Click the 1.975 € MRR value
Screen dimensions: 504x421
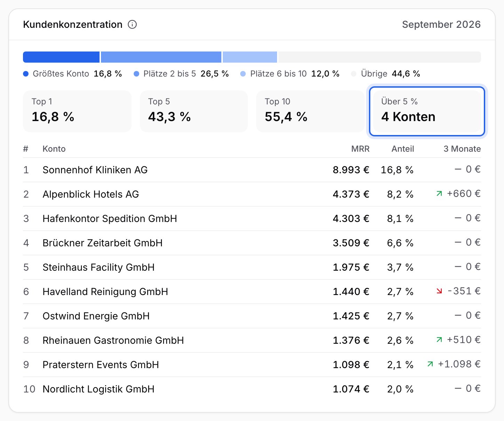tap(351, 267)
